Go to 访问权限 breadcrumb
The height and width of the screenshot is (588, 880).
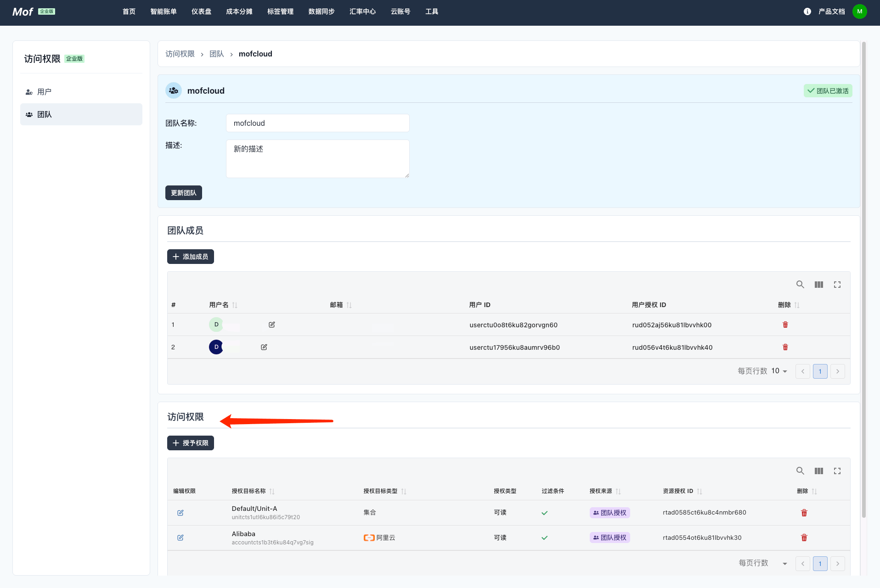[180, 54]
